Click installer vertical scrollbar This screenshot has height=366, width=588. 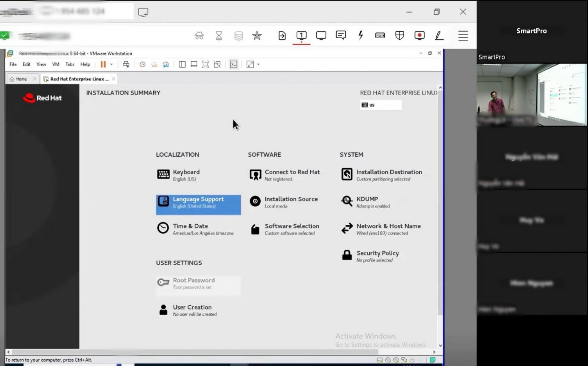pos(440,202)
